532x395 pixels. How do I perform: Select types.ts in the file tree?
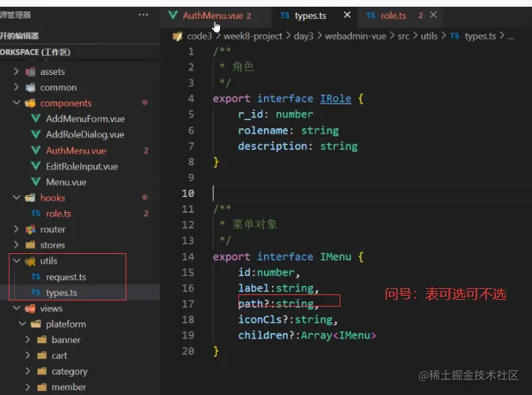pos(61,292)
